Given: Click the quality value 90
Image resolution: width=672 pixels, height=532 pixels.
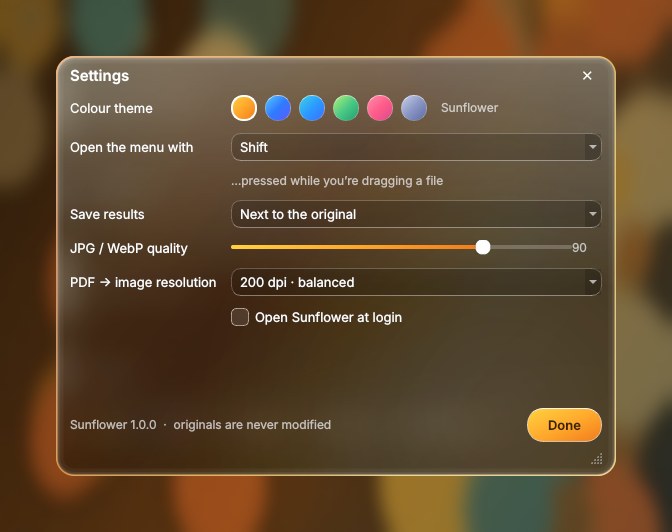Looking at the screenshot, I should pyautogui.click(x=579, y=247).
